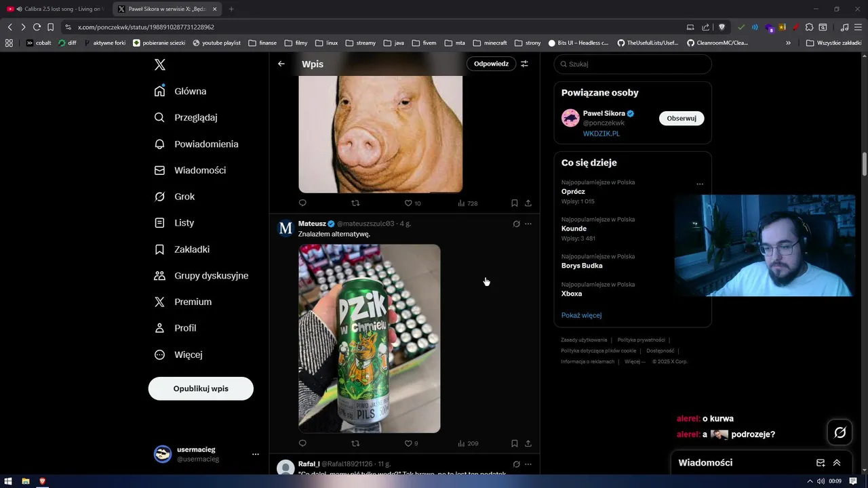Open Listy in the sidebar
This screenshot has height=488, width=868.
175,222
